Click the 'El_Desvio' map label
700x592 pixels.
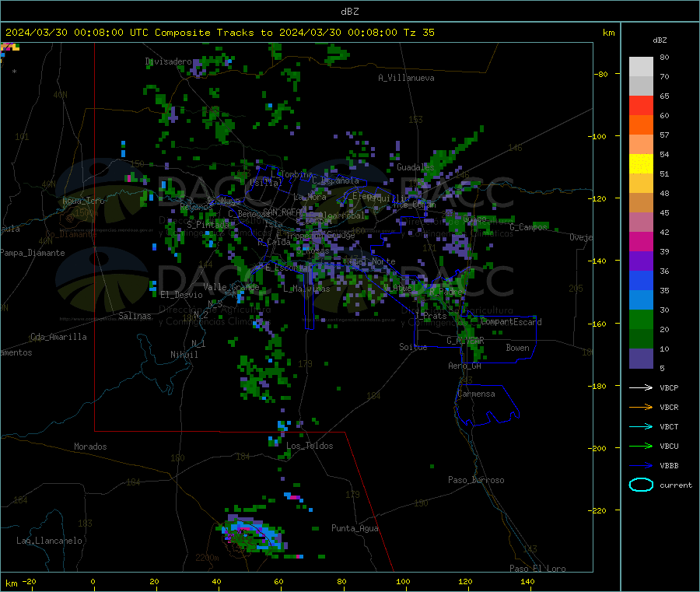coord(181,295)
